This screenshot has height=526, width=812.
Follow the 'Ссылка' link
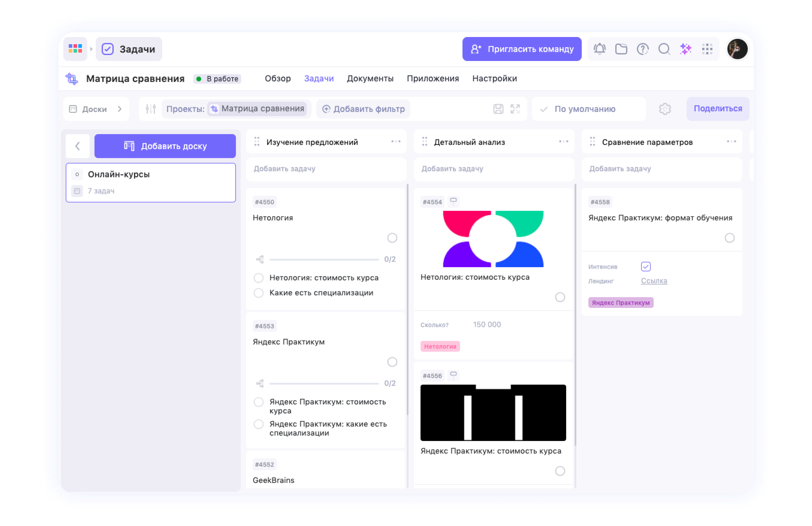[654, 281]
